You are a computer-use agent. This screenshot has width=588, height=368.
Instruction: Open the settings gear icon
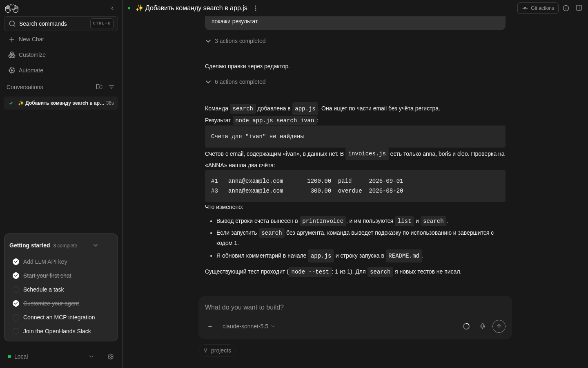[111, 357]
